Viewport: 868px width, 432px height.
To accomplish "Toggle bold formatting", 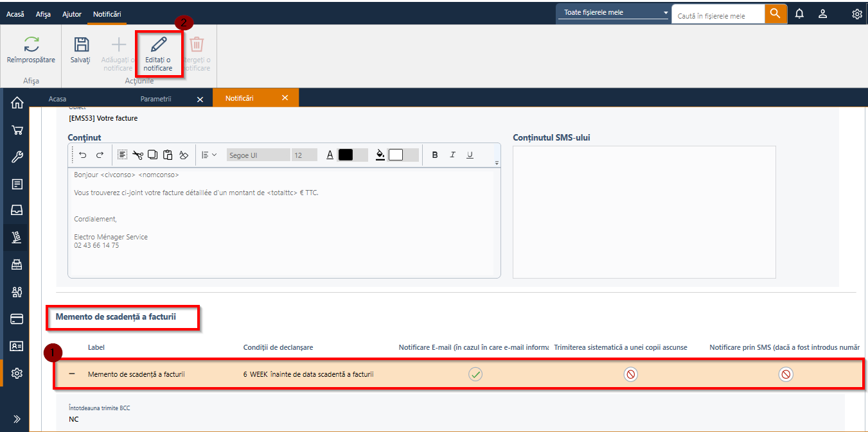I will click(435, 155).
